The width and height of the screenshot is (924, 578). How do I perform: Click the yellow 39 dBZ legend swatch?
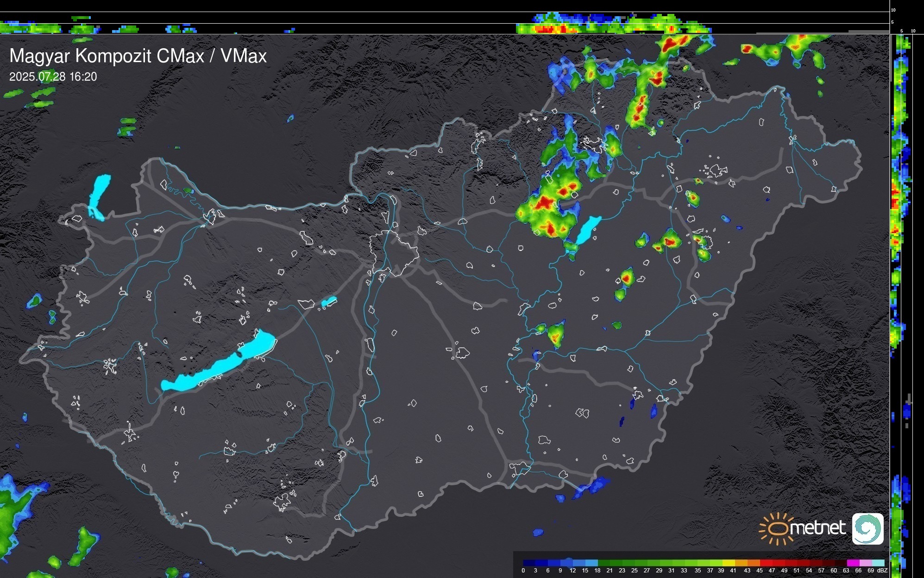(729, 563)
